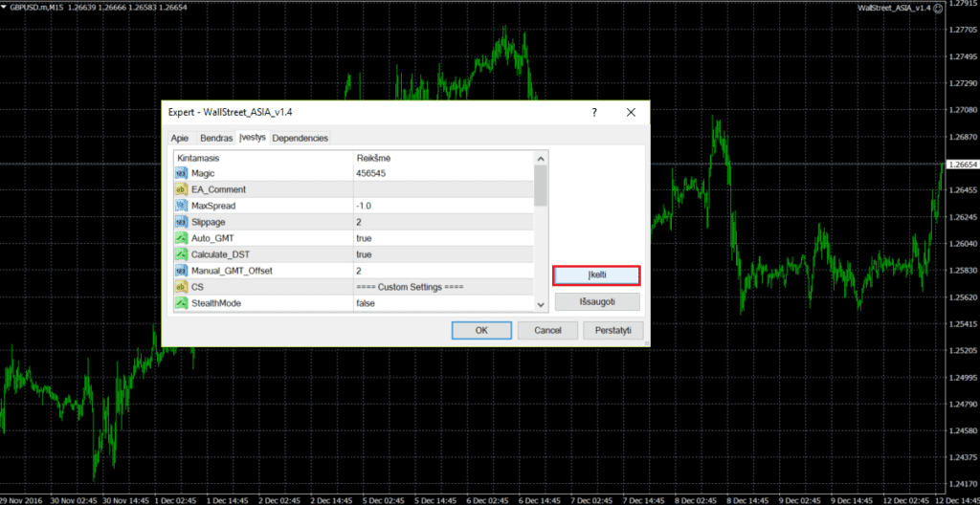Click the Magic variable name

[x=203, y=173]
